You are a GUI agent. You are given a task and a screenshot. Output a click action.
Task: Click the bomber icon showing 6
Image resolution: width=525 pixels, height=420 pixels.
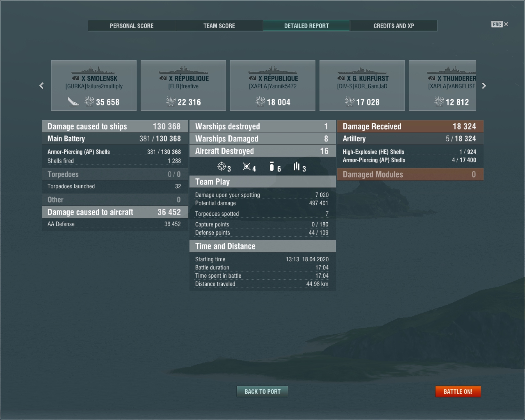[x=272, y=167]
